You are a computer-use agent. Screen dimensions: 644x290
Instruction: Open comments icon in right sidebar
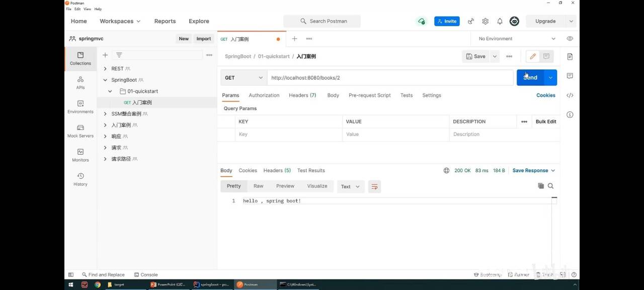click(570, 76)
